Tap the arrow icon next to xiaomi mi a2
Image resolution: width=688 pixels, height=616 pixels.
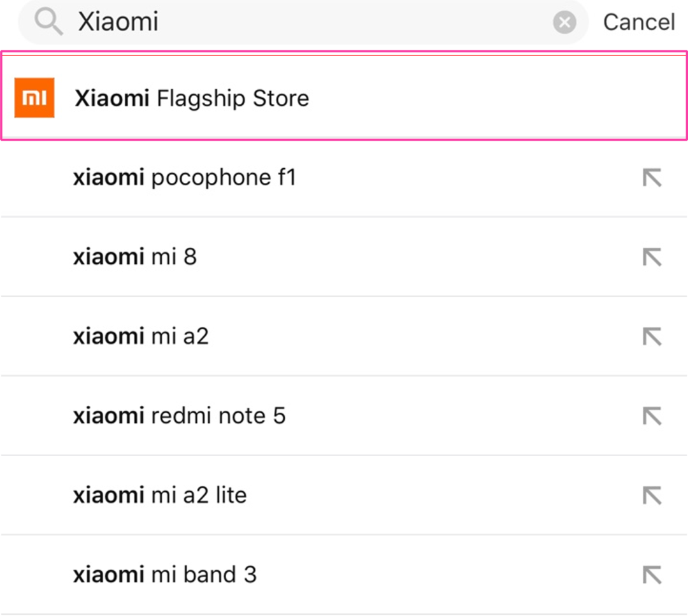[x=652, y=336]
